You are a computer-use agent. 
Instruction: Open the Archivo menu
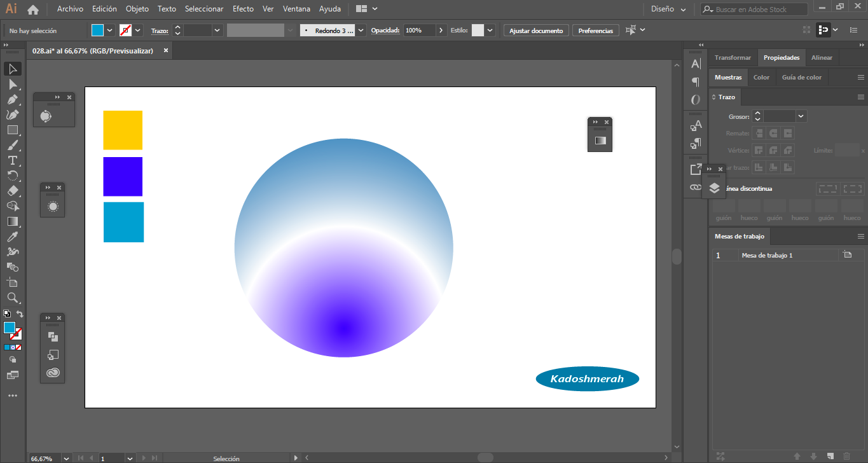pyautogui.click(x=70, y=9)
